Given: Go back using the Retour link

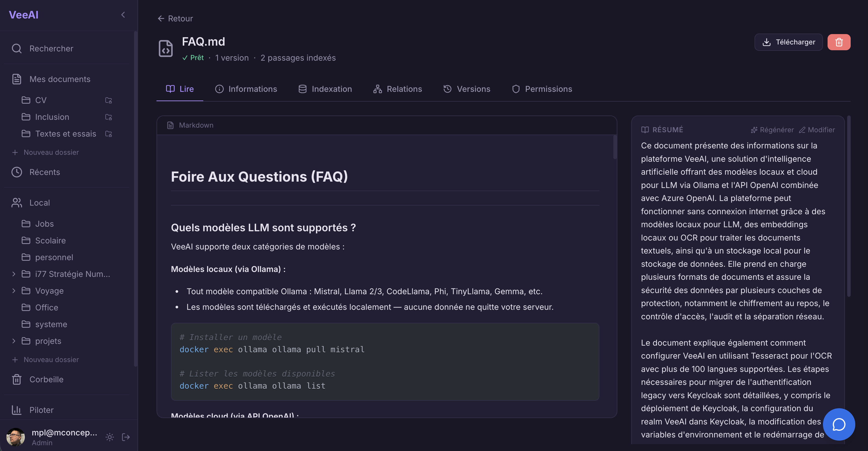Looking at the screenshot, I should pos(175,18).
